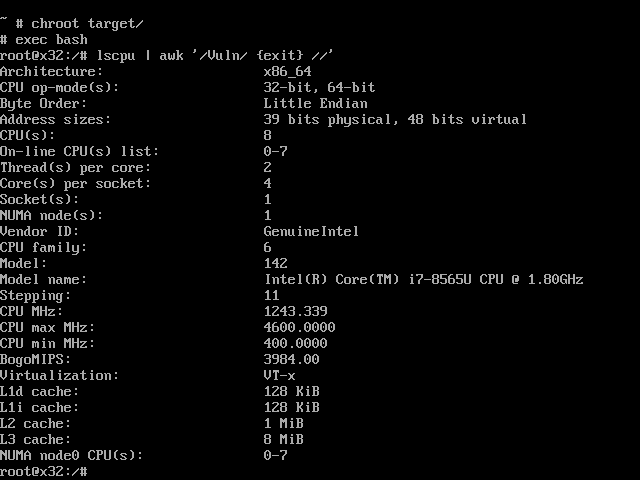This screenshot has width=640, height=480.
Task: Click the VT-x virtualization value
Action: [x=280, y=375]
